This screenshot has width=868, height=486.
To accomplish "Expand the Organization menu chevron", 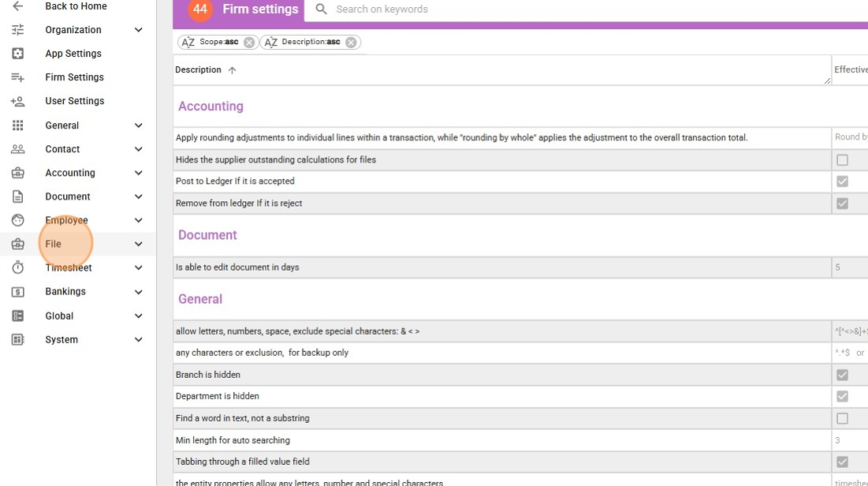I will pyautogui.click(x=139, y=30).
